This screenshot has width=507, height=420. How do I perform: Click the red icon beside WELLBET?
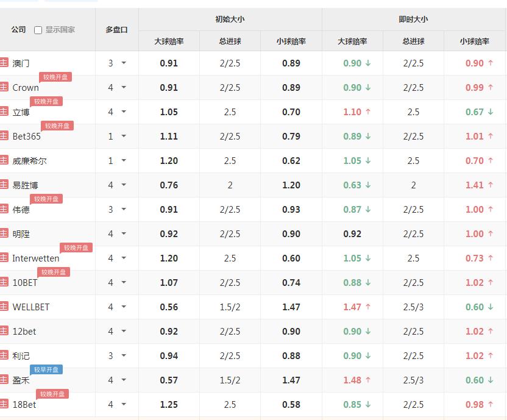(4, 307)
